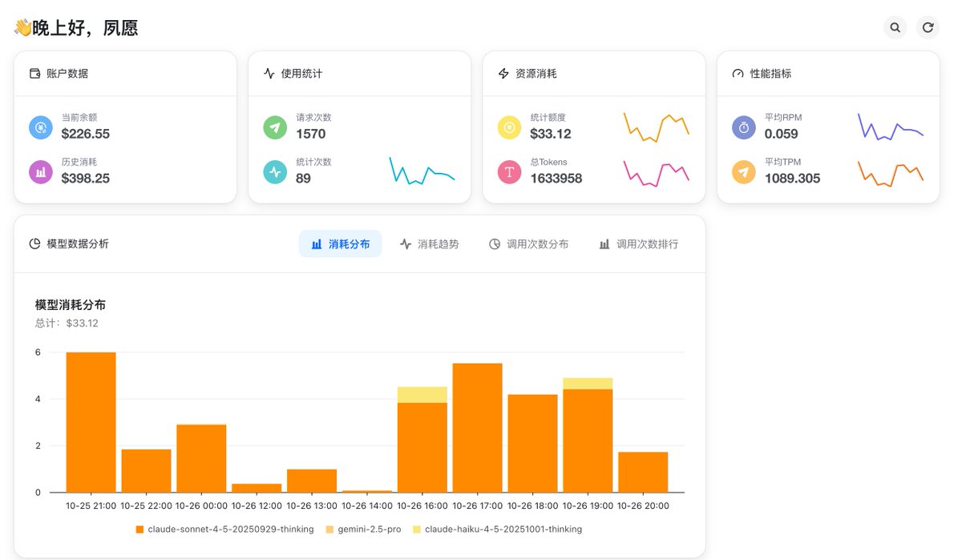Open the 消耗分布 tab
Viewport: 962px width, 560px height.
[x=341, y=244]
